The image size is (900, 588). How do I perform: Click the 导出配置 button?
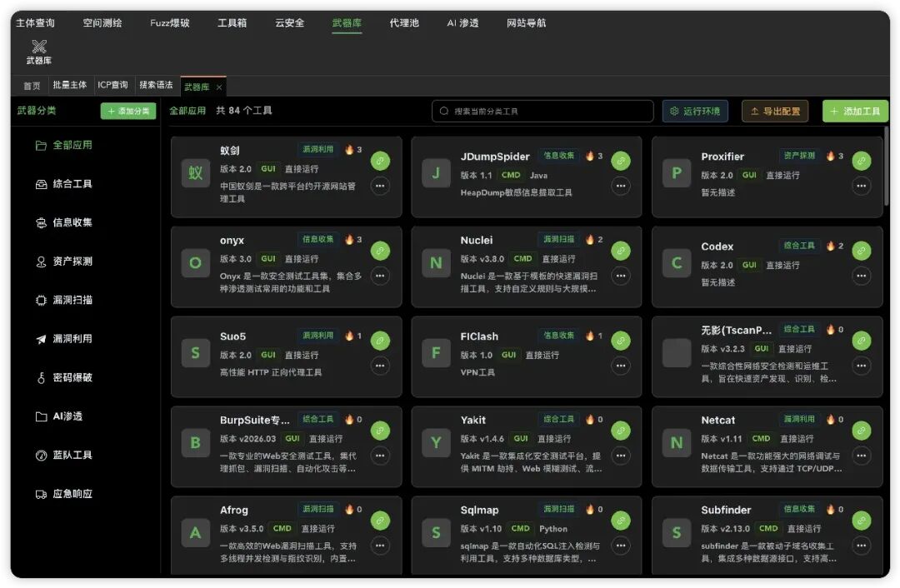point(775,112)
